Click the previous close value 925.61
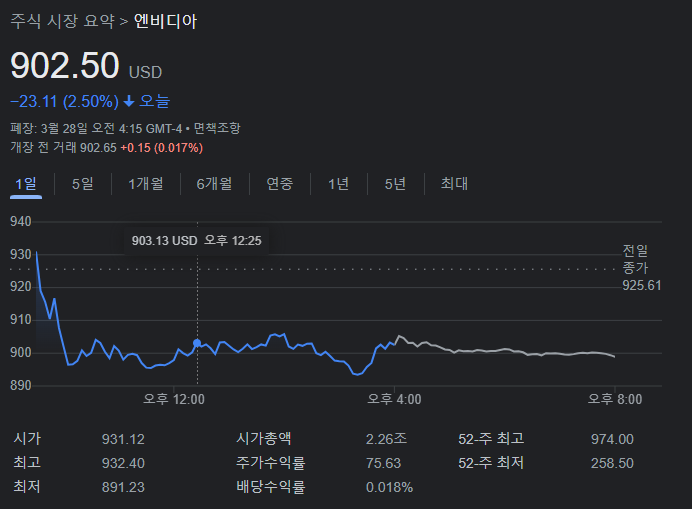 click(642, 286)
